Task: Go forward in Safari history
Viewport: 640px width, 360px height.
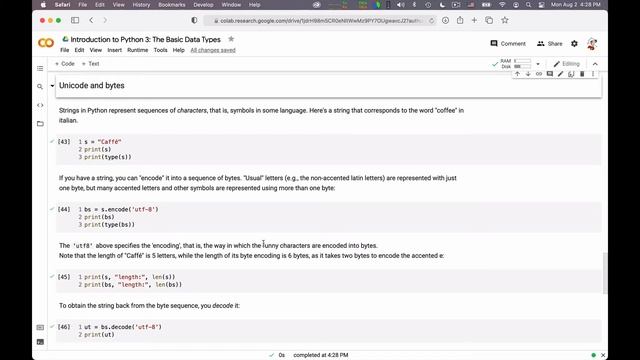Action: pos(105,20)
